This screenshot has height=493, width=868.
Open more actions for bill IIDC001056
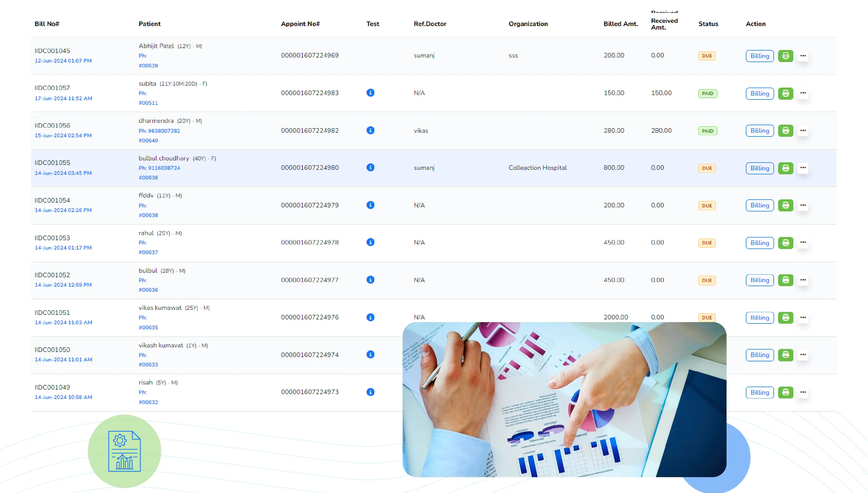pos(803,130)
